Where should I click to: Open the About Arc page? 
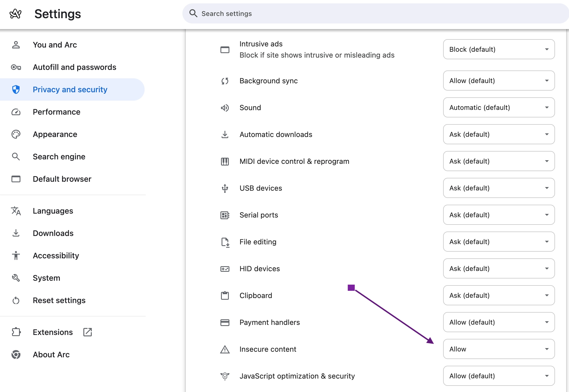(51, 355)
